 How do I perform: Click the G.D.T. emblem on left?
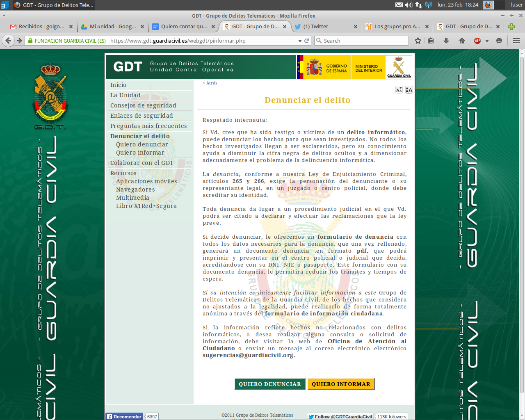click(50, 96)
